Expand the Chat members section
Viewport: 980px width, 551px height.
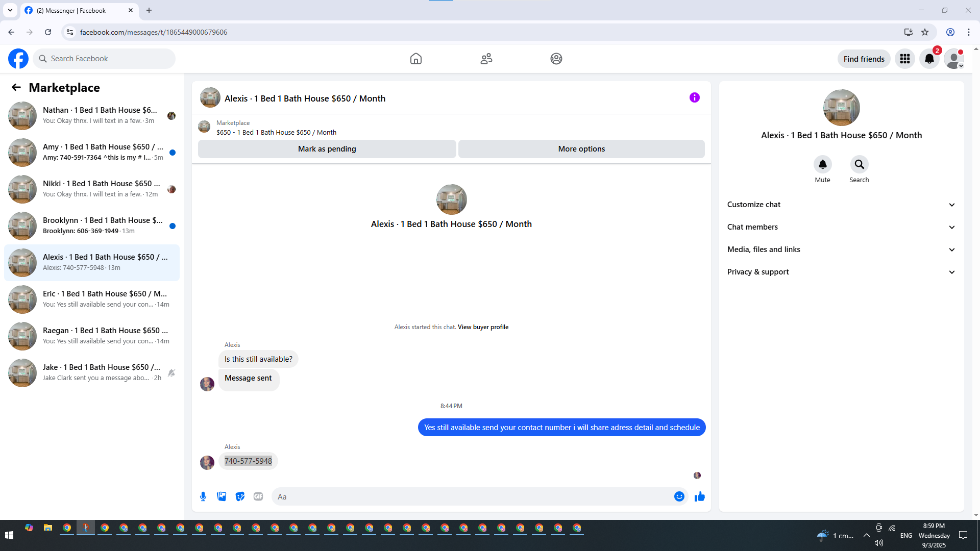point(841,227)
